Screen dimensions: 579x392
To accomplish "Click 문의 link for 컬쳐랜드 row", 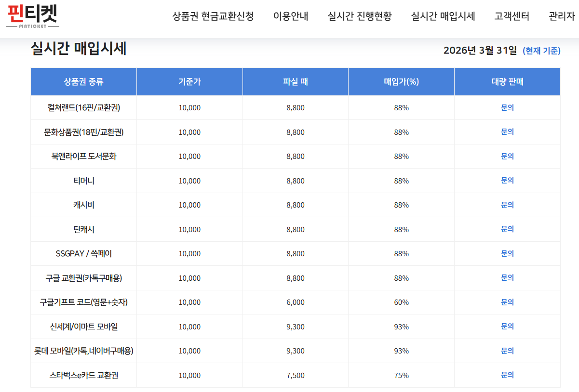I will coord(507,107).
